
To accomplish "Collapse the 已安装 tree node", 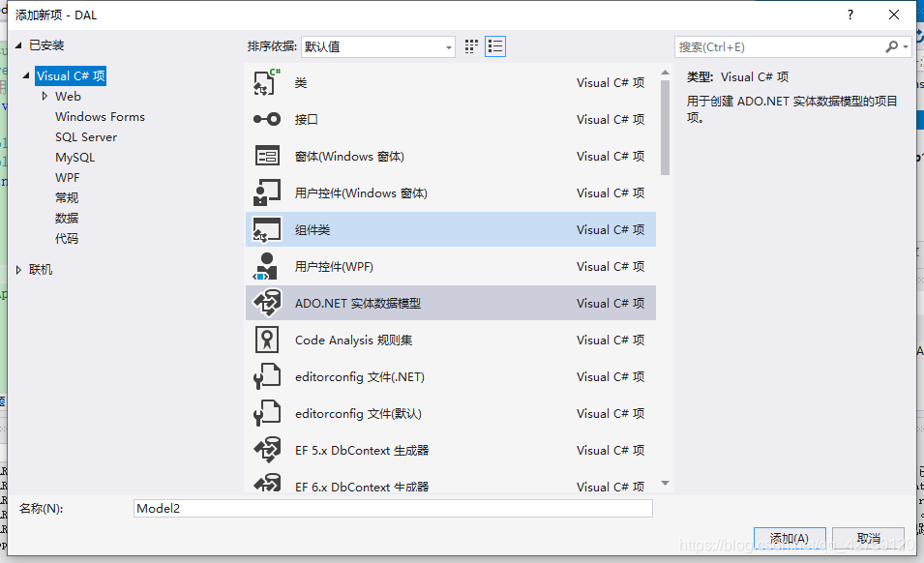I will [18, 45].
